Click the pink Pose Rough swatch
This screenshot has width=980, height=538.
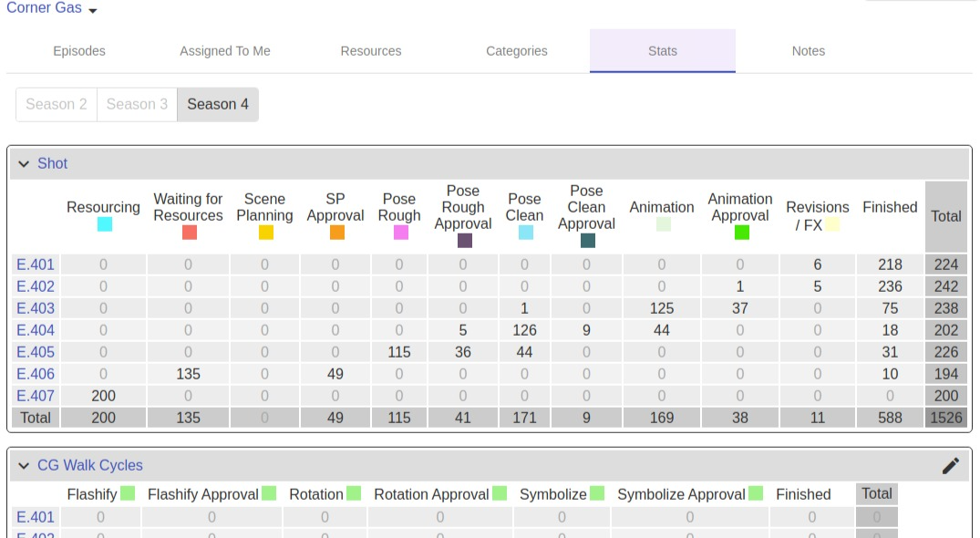[400, 233]
